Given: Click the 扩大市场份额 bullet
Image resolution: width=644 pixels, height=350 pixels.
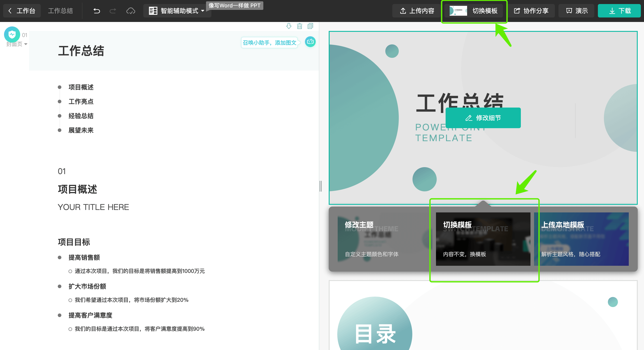Looking at the screenshot, I should 87,286.
